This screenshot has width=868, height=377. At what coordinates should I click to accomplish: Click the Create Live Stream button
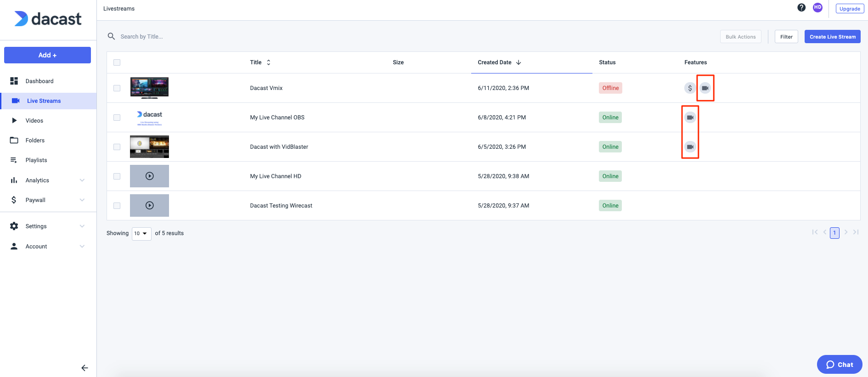832,37
